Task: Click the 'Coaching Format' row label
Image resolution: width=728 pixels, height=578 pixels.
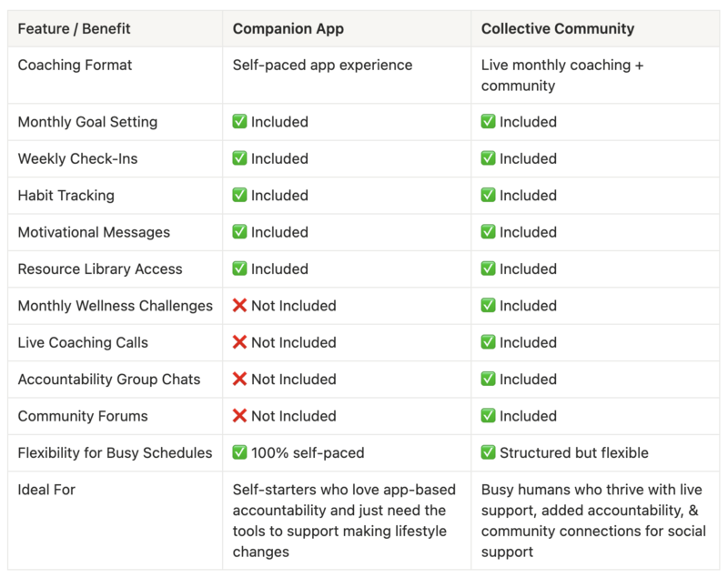Action: tap(75, 66)
